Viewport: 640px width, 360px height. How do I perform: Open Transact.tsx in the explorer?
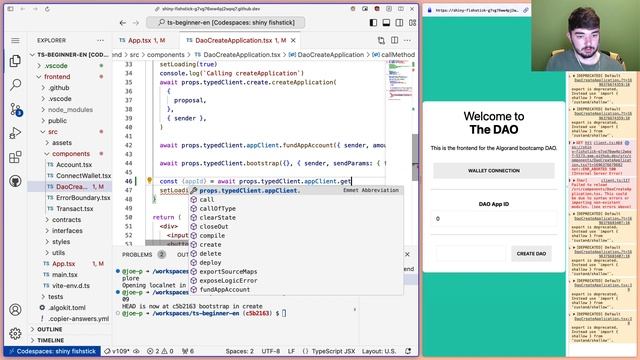[x=75, y=209]
